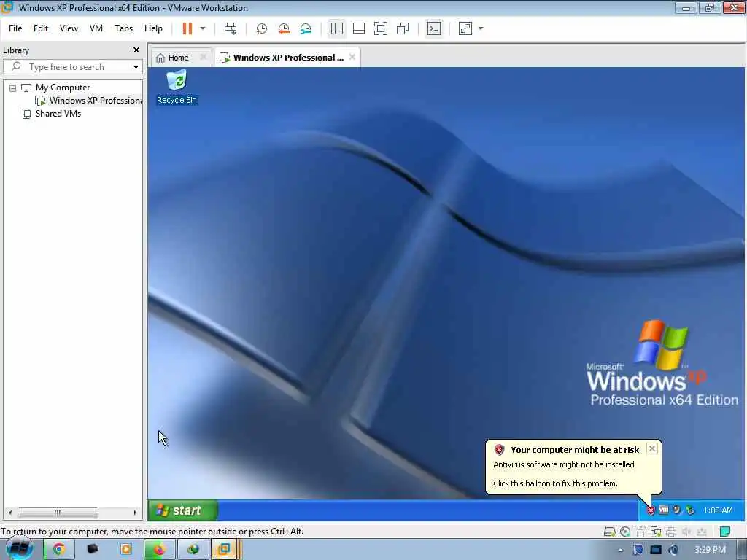Click the Send Ctrl+Alt+Del toolbar icon
Screen dimensions: 747x560
pyautogui.click(x=231, y=28)
